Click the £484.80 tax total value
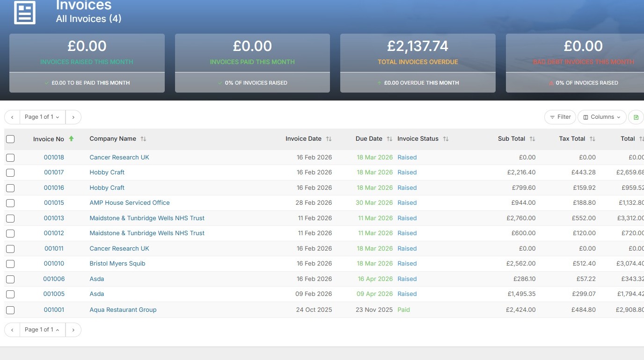This screenshot has width=644, height=360. 584,310
